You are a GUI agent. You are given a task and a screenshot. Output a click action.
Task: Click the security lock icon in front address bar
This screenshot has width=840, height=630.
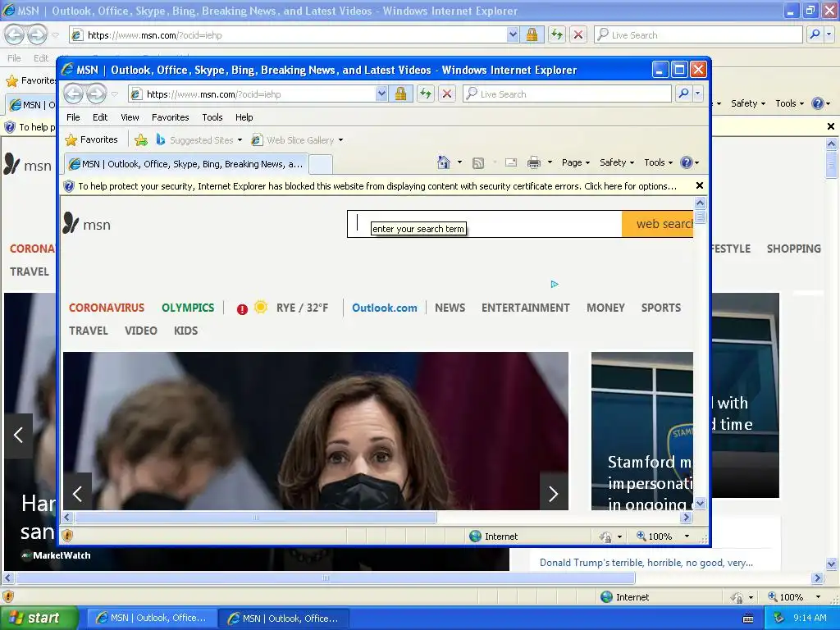click(400, 94)
